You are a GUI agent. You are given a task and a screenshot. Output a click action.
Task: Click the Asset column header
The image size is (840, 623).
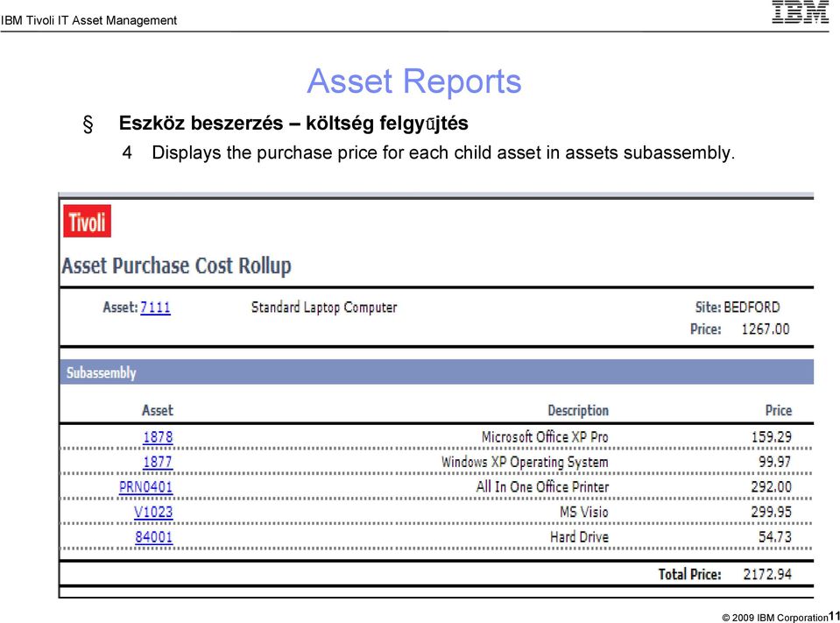tap(158, 410)
